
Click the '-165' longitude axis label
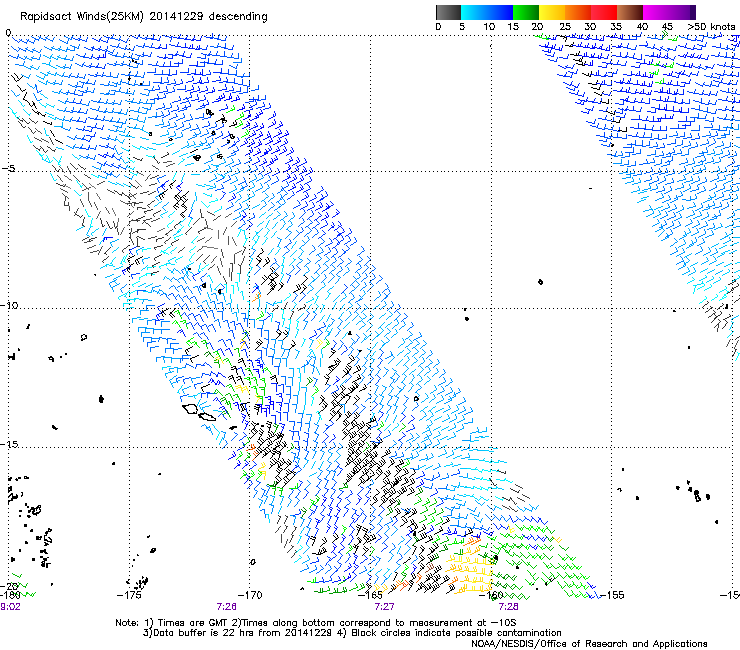[x=370, y=595]
